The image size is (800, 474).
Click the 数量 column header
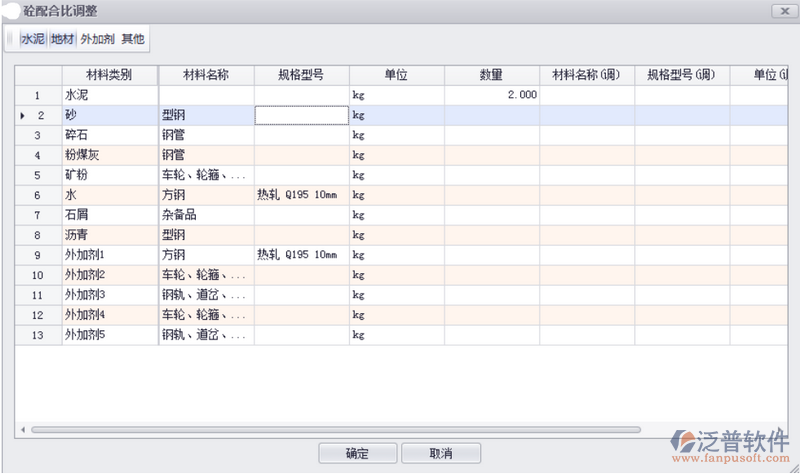[491, 75]
